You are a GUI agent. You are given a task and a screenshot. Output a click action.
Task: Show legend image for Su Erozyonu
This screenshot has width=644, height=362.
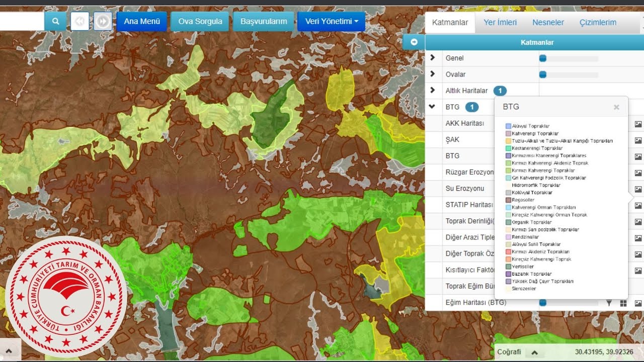tap(638, 189)
